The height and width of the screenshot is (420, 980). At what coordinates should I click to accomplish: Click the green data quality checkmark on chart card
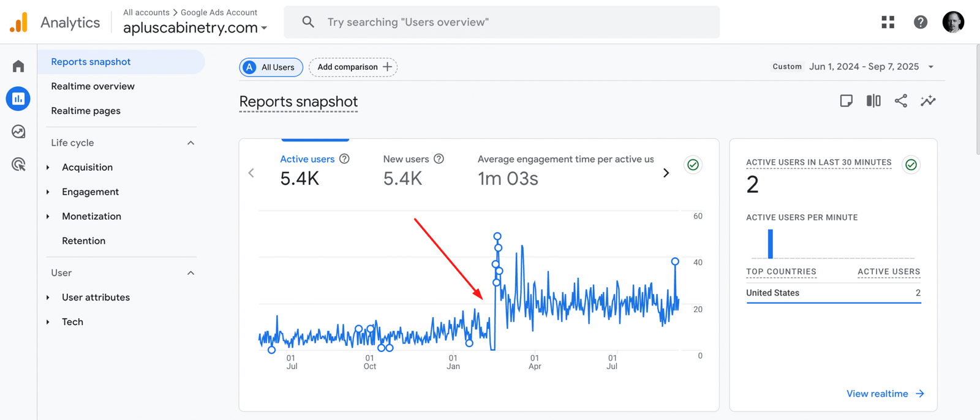point(693,165)
